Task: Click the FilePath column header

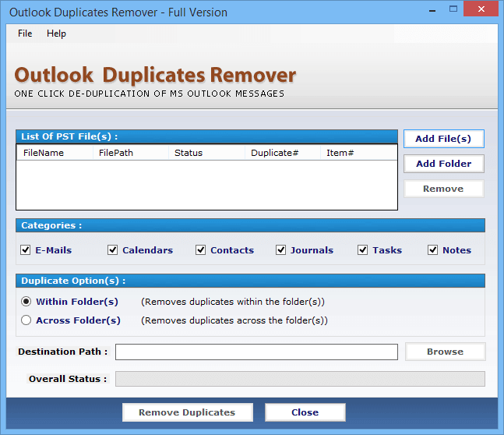Action: [x=131, y=153]
